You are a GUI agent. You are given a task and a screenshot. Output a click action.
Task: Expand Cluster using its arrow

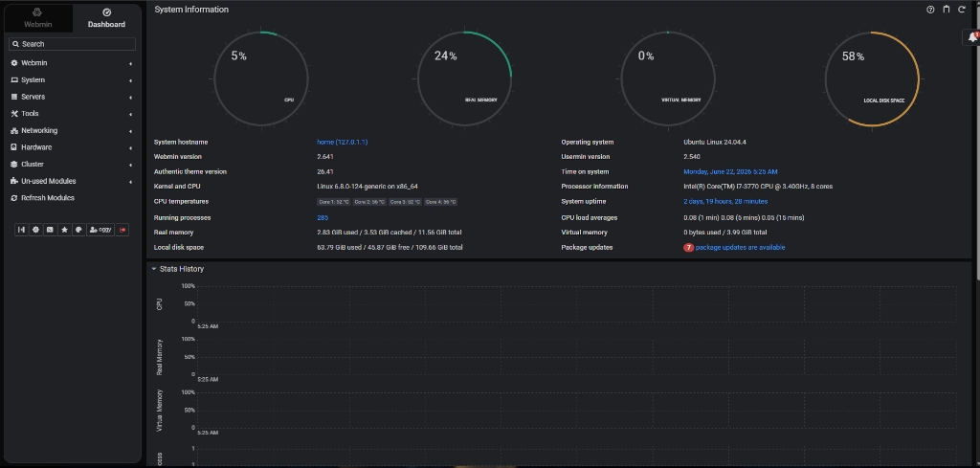130,165
